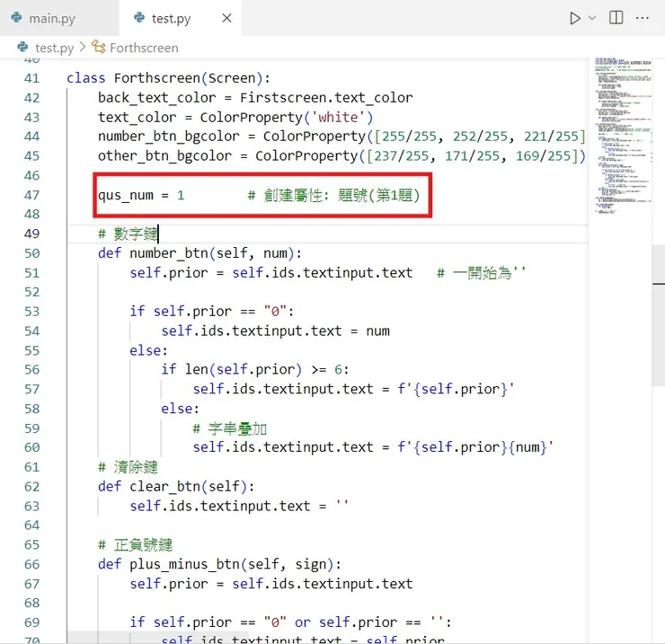The image size is (665, 644).
Task: Click 'if self.prior == "0":' on line 53
Action: click(x=211, y=312)
